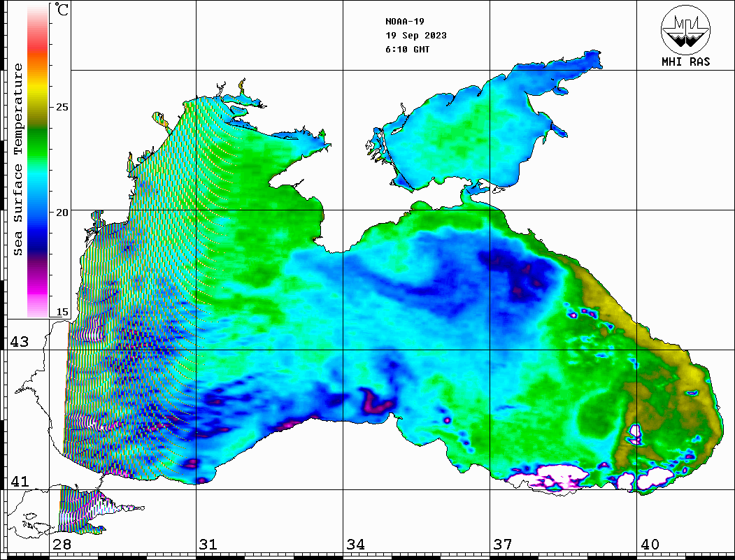Image resolution: width=735 pixels, height=560 pixels.
Task: Click the 'NOAA-19' satellite label
Action: (x=405, y=22)
